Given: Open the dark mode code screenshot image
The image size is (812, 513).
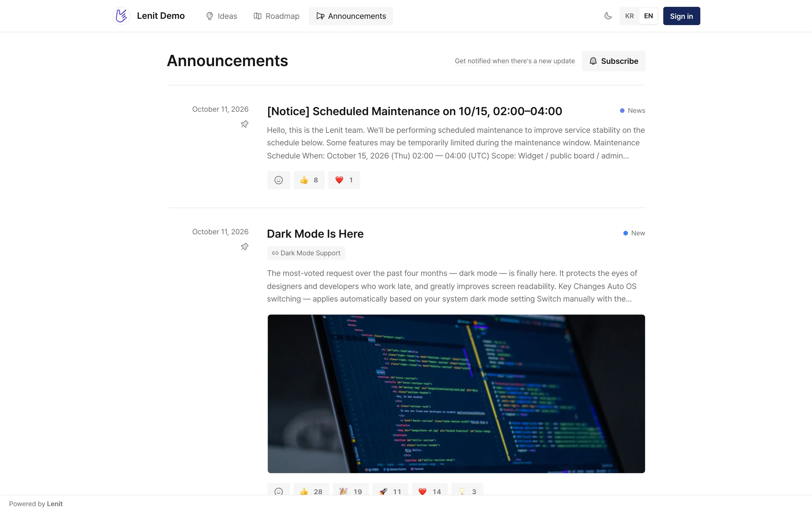Looking at the screenshot, I should tap(456, 394).
